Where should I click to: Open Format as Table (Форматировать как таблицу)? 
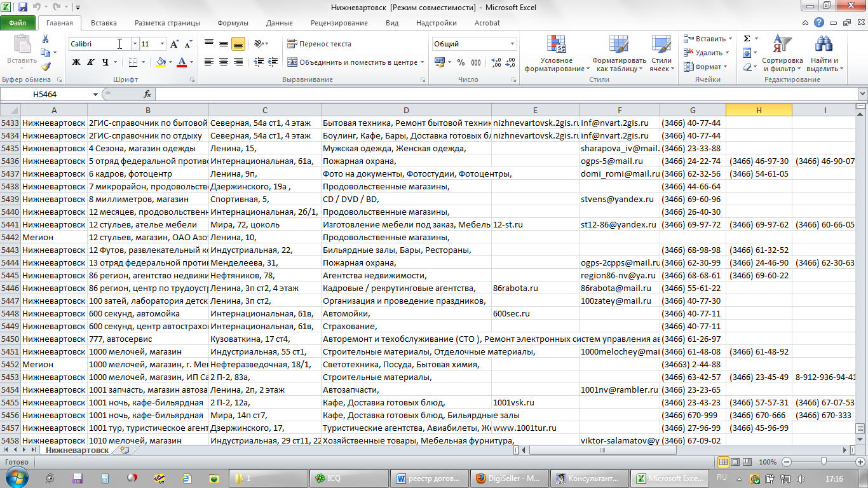pos(619,53)
